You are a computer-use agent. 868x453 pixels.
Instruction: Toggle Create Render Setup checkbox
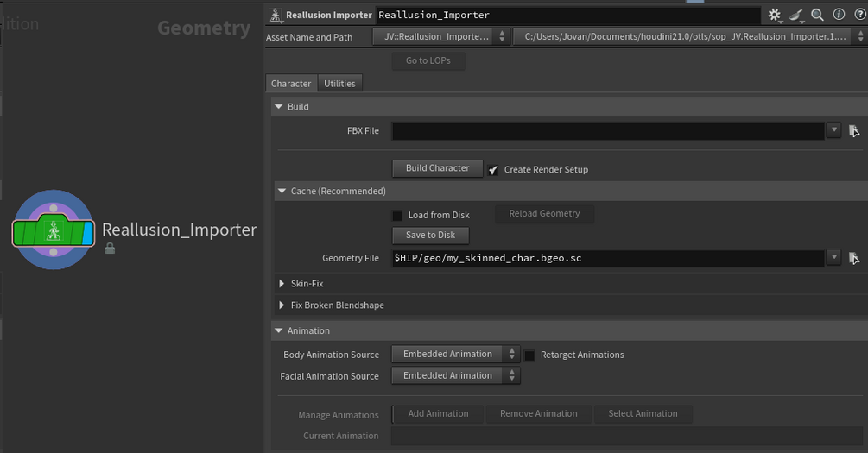(x=493, y=170)
